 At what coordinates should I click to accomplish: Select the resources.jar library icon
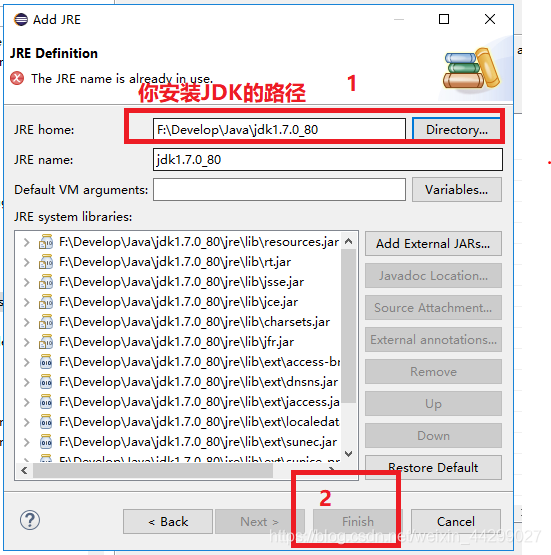tap(46, 242)
